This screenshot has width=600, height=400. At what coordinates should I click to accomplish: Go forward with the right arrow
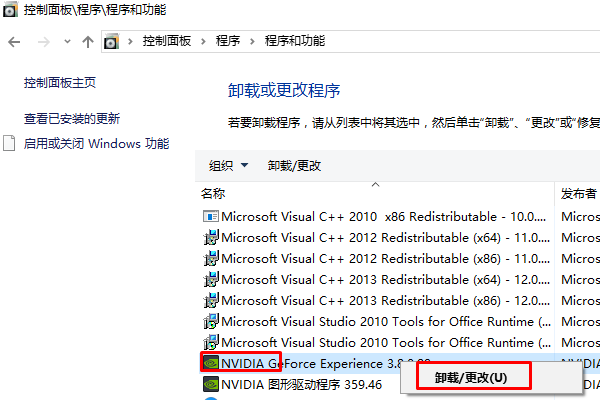click(x=44, y=42)
